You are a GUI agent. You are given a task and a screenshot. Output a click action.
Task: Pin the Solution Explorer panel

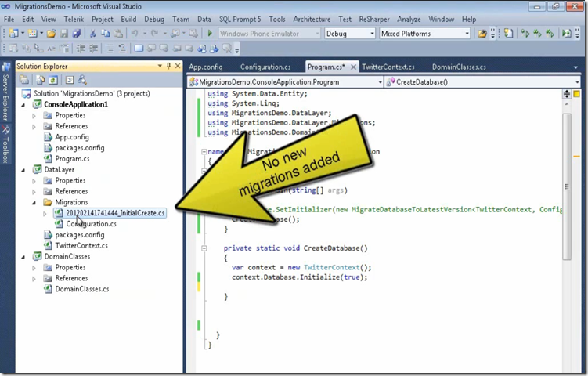click(x=169, y=66)
